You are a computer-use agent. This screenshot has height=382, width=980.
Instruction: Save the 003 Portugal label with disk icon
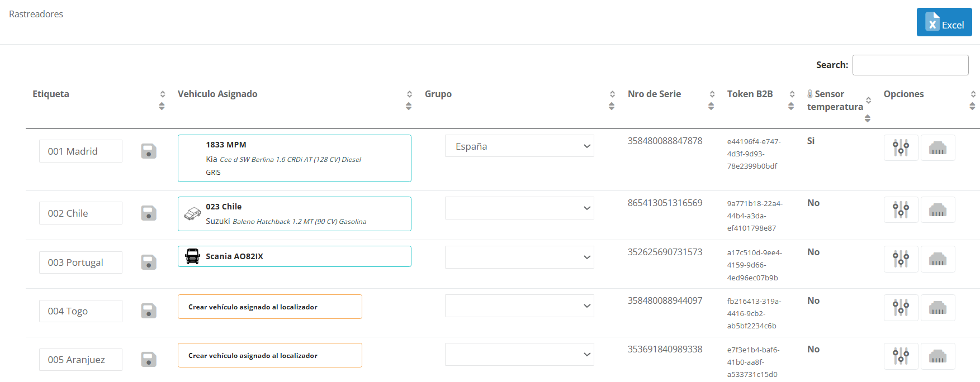coord(148,262)
